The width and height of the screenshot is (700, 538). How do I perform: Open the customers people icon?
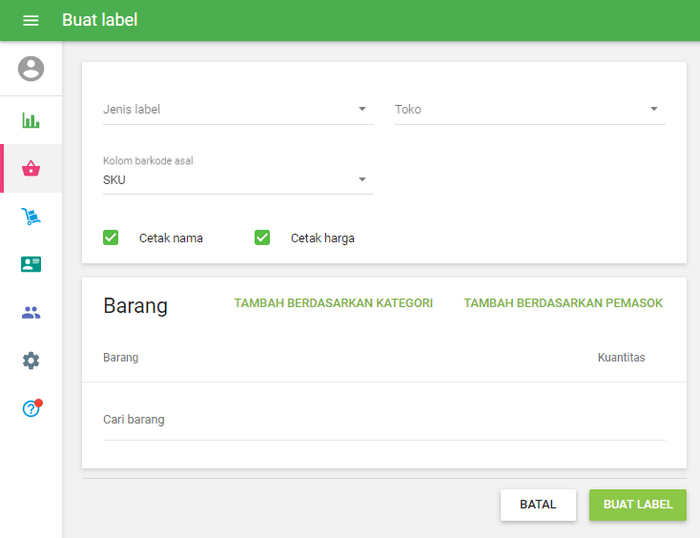[31, 312]
